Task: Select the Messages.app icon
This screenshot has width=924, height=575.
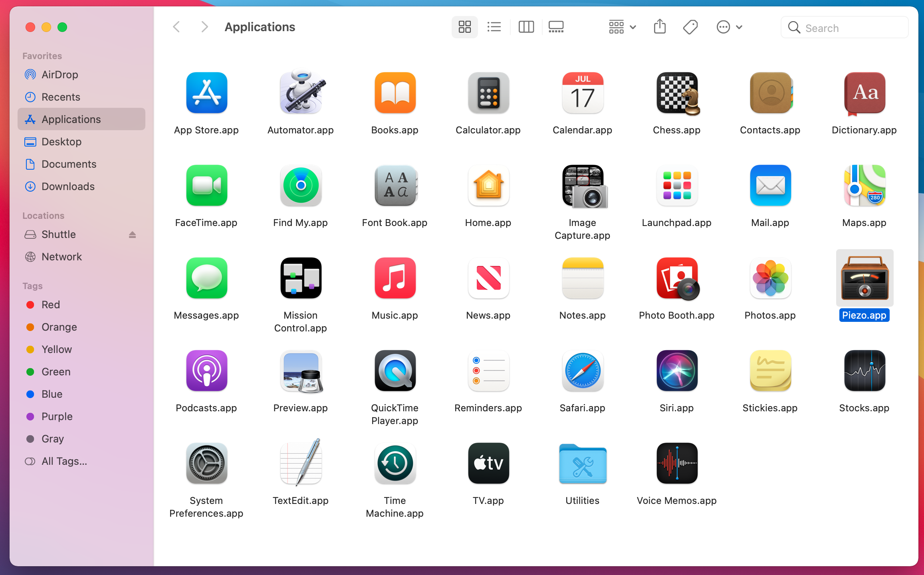Action: coord(206,278)
